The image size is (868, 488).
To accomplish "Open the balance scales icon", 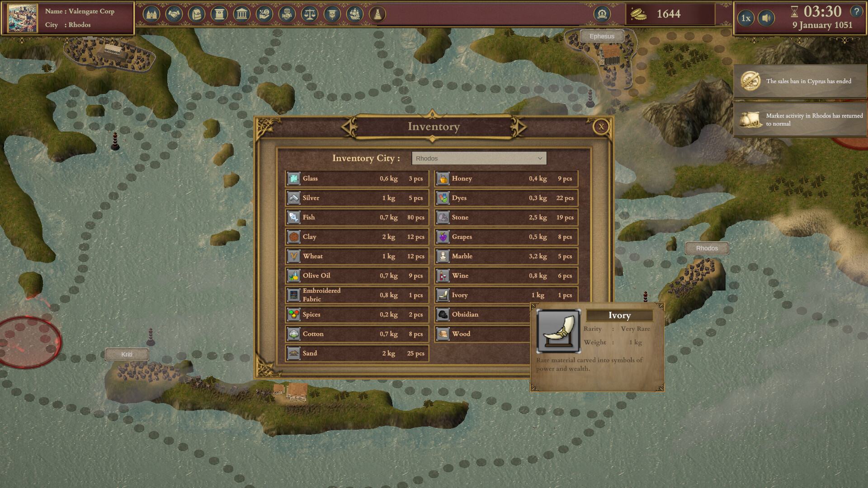I will tap(310, 14).
